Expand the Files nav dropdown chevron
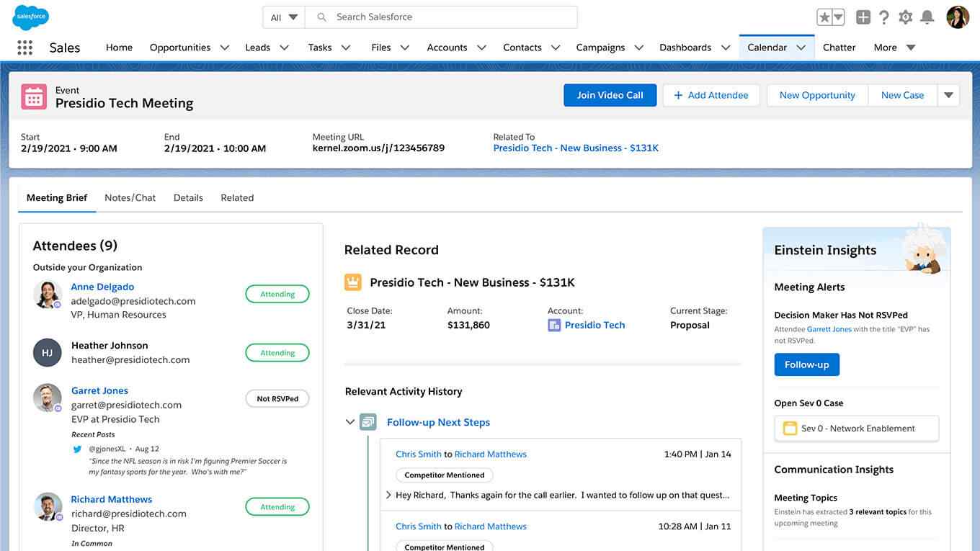 click(405, 48)
